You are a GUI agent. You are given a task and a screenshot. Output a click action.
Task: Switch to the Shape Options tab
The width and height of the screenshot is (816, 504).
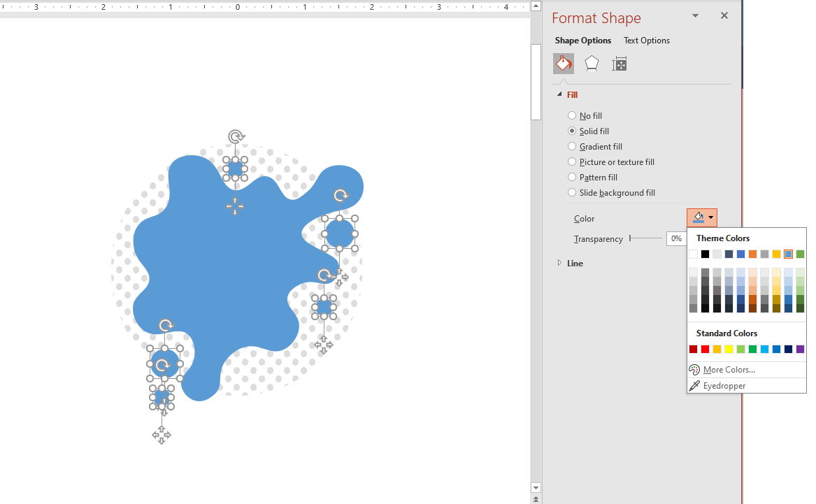pyautogui.click(x=583, y=41)
